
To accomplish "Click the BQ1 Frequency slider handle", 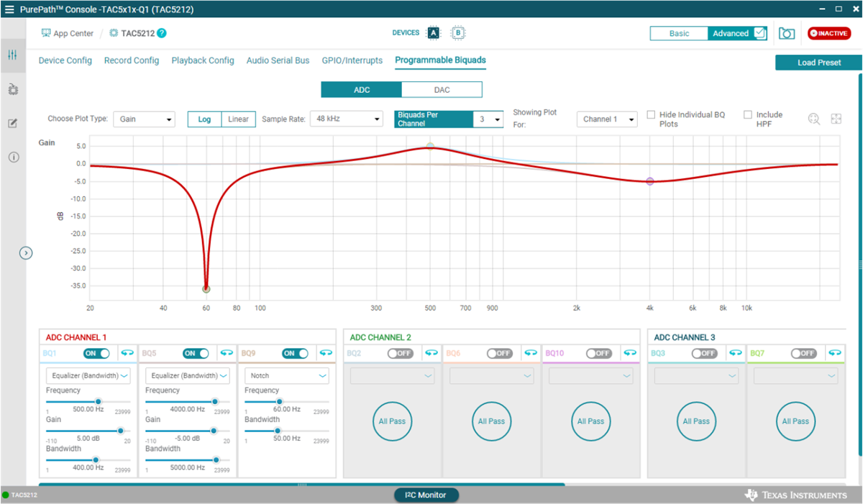I will (x=98, y=402).
